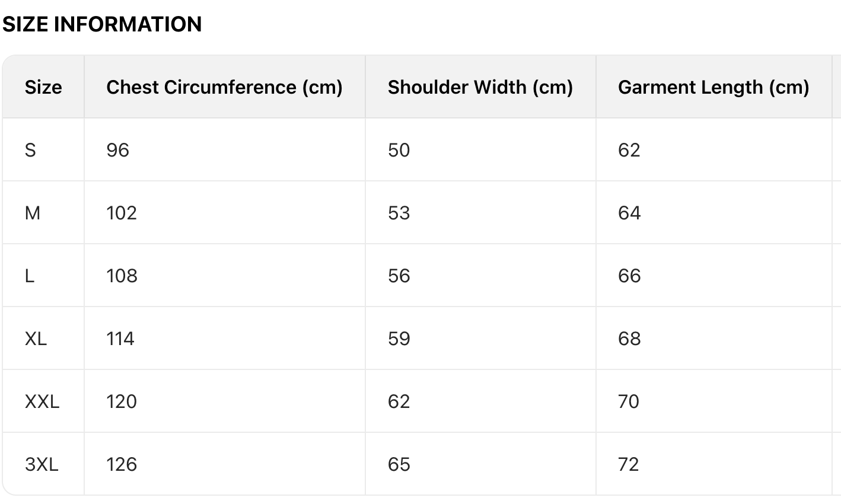Select the S size row label
The image size is (841, 504).
30,150
